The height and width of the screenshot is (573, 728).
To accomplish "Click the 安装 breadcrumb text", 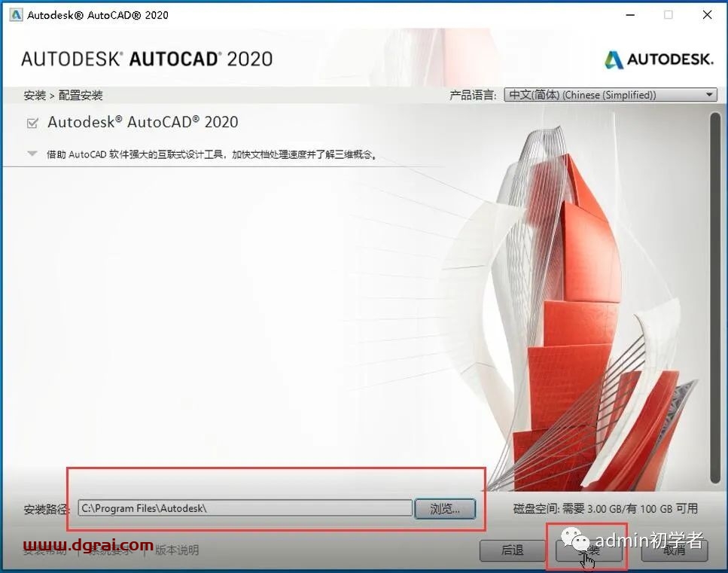I will point(35,95).
